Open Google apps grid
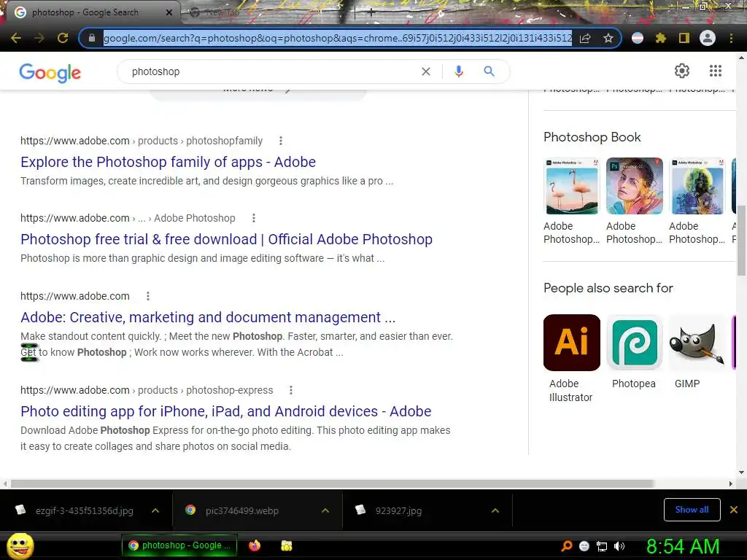The image size is (747, 560). pyautogui.click(x=716, y=71)
